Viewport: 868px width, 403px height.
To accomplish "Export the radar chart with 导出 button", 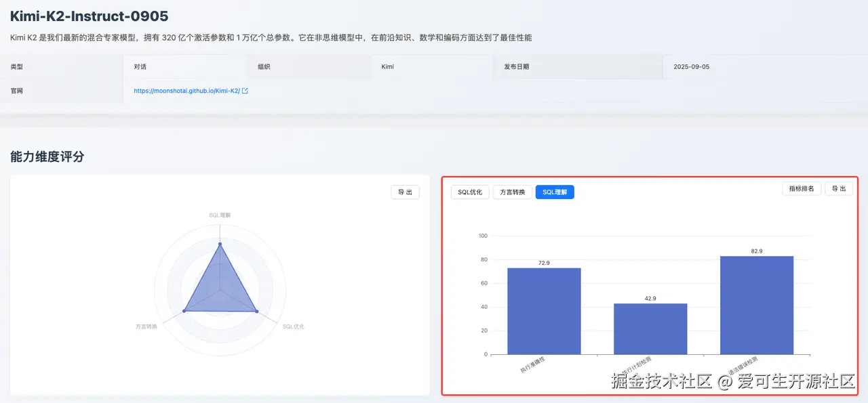I will tap(405, 192).
